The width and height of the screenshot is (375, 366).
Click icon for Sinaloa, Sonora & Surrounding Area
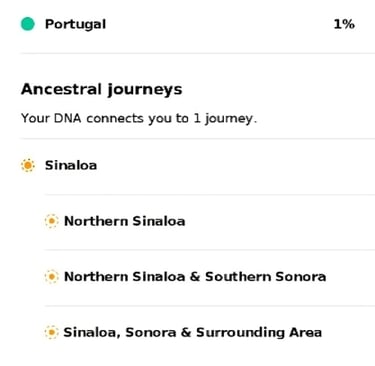coord(51,332)
